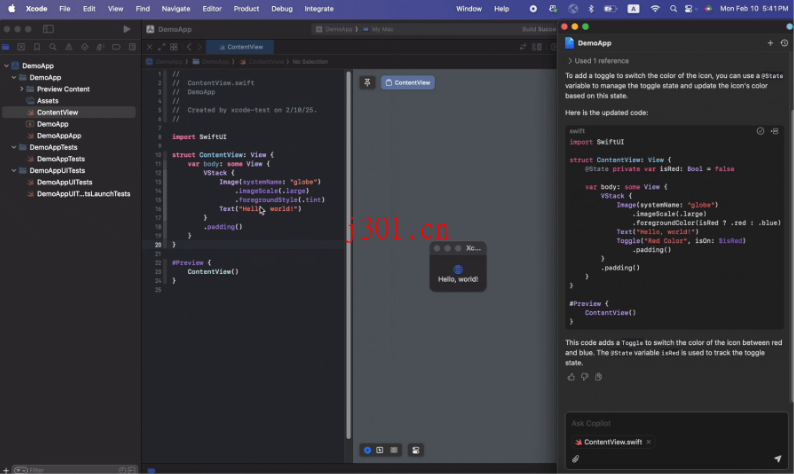
Task: Click the Hello, world! preview window
Action: 458,267
